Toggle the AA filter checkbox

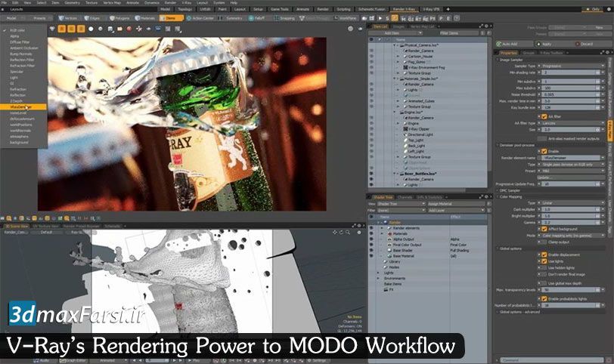(544, 116)
